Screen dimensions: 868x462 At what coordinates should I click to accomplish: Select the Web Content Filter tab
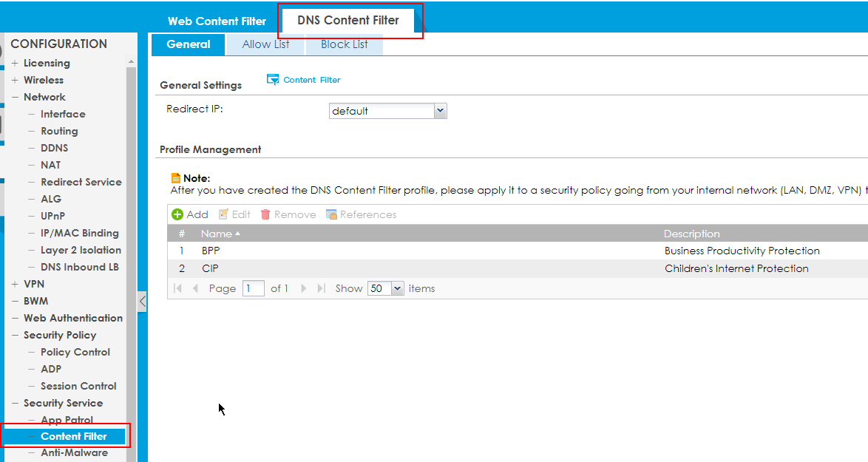pyautogui.click(x=217, y=21)
